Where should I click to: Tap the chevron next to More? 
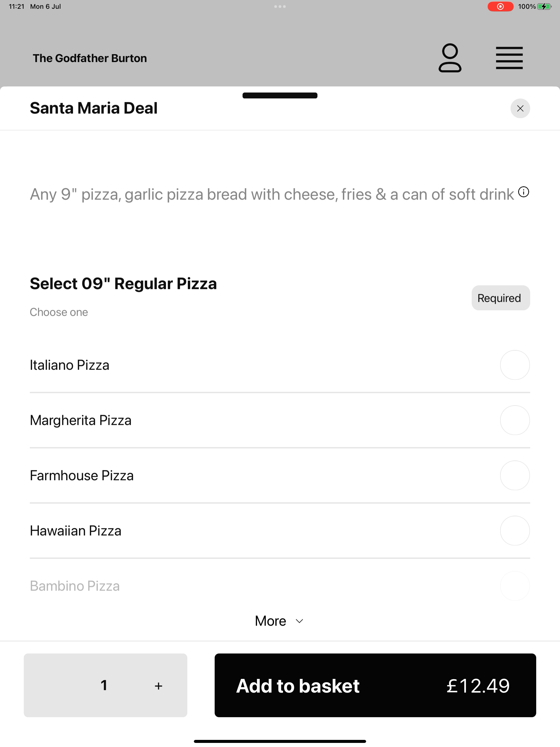tap(299, 621)
